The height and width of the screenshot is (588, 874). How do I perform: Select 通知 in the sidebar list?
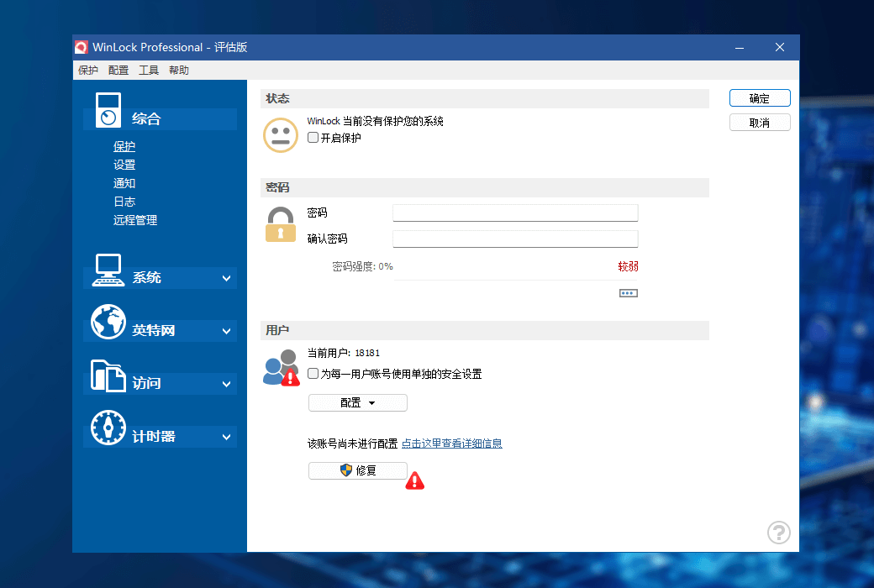click(124, 183)
